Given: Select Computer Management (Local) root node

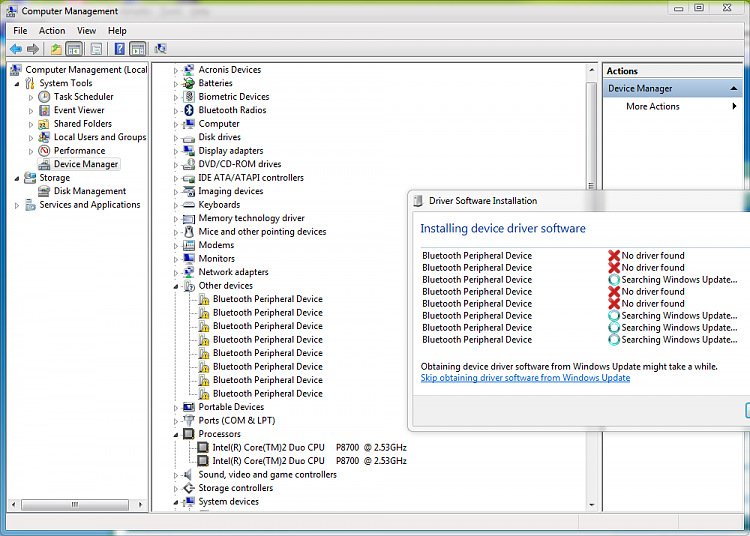Looking at the screenshot, I should 86,70.
